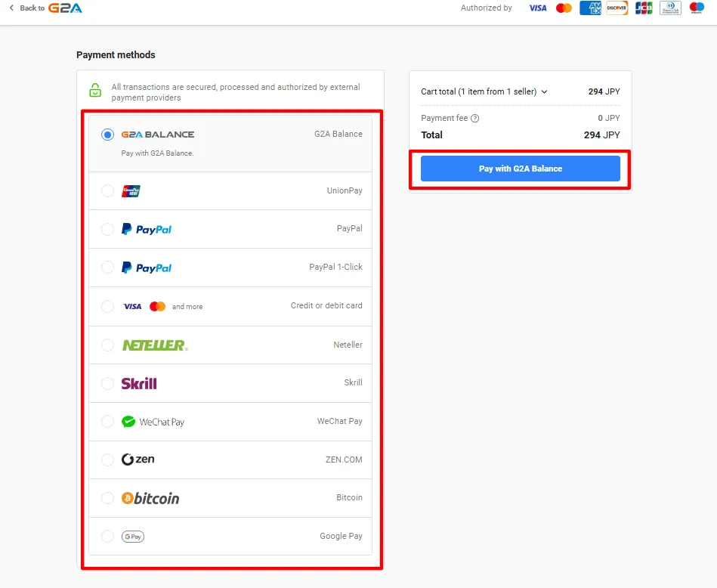Click the 'Authorized by' text
Image resolution: width=717 pixels, height=588 pixels.
[x=487, y=8]
